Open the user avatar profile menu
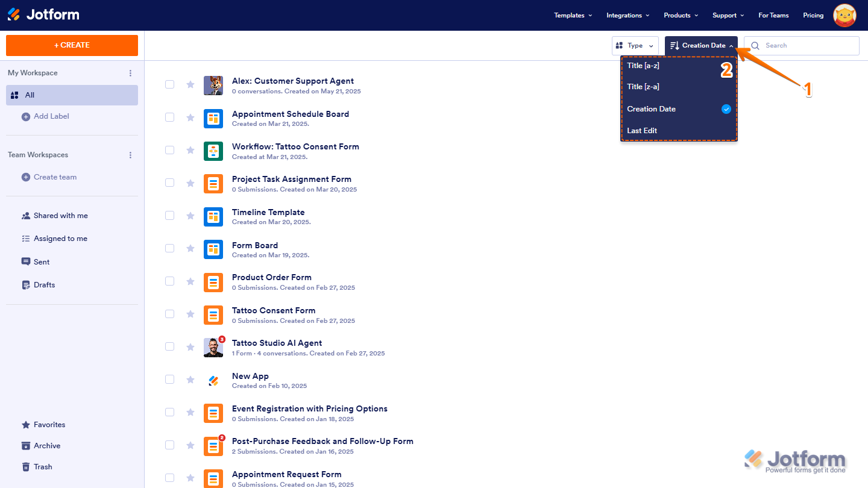Image resolution: width=868 pixels, height=488 pixels. pos(844,15)
